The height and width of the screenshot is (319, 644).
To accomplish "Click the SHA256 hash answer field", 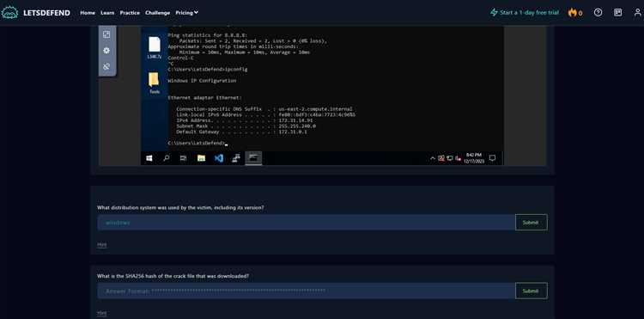I will tap(306, 291).
